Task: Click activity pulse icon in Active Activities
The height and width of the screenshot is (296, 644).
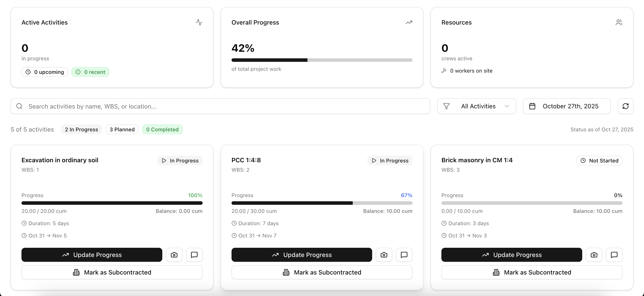Action: [199, 23]
